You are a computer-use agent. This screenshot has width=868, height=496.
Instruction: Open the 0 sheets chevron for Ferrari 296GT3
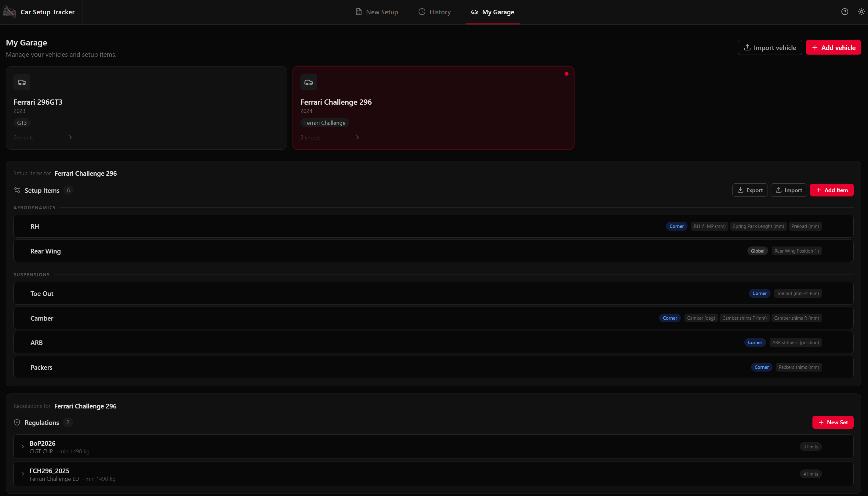[x=71, y=137]
